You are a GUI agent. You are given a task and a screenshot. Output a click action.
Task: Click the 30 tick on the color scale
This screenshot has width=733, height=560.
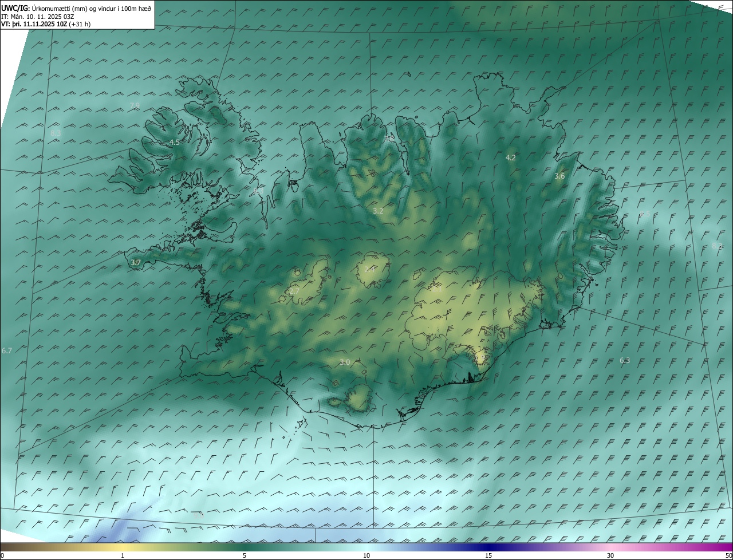(610, 555)
